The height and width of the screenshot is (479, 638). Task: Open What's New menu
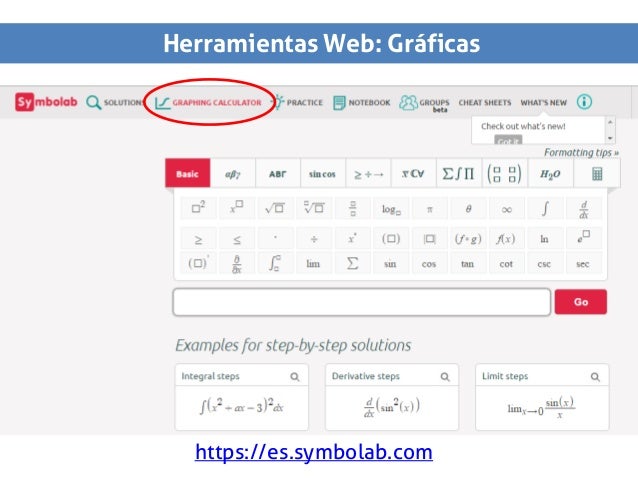click(x=543, y=103)
